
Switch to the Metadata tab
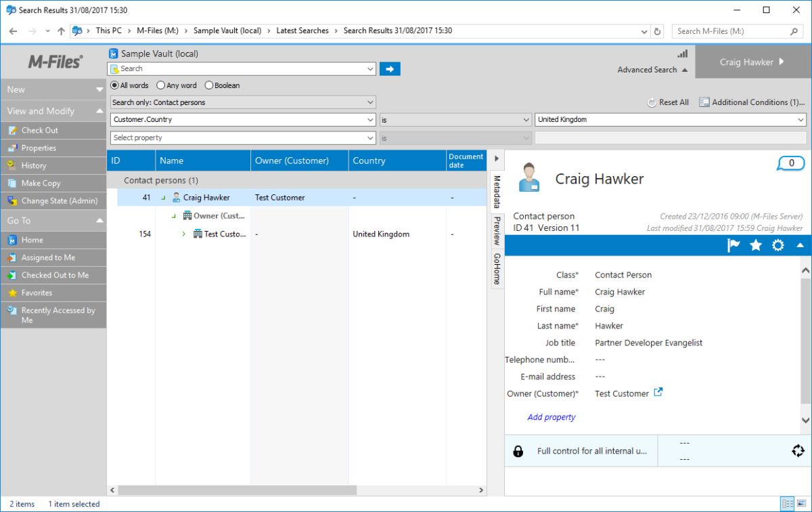[497, 192]
